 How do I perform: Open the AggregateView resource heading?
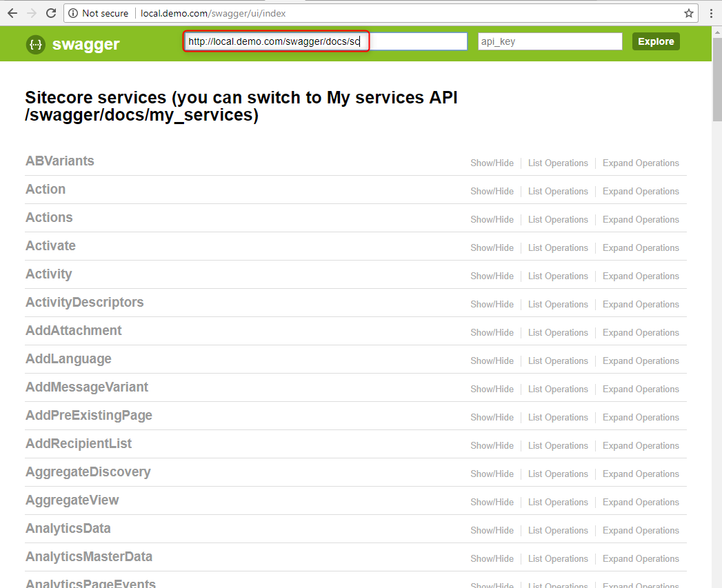click(72, 500)
